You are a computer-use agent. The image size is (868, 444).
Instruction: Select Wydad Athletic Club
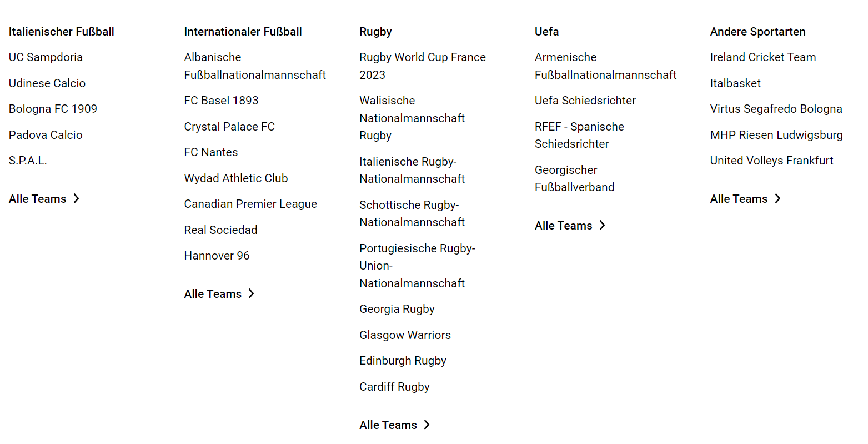pyautogui.click(x=236, y=178)
